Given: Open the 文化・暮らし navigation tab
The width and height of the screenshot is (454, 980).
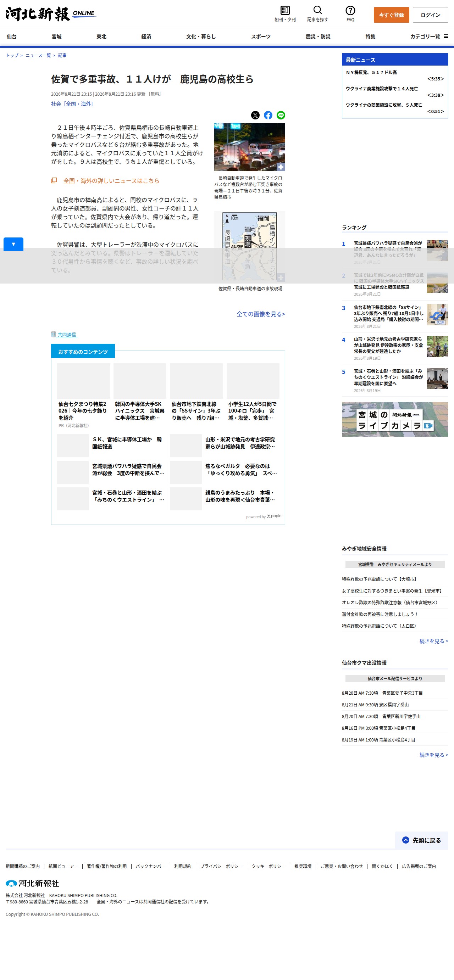Looking at the screenshot, I should (201, 37).
